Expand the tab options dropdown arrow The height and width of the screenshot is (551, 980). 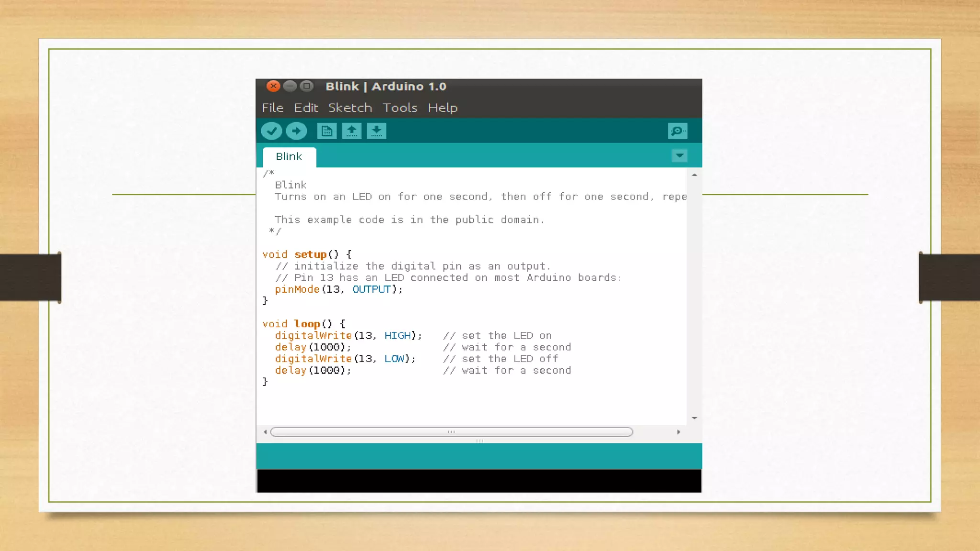pos(679,156)
